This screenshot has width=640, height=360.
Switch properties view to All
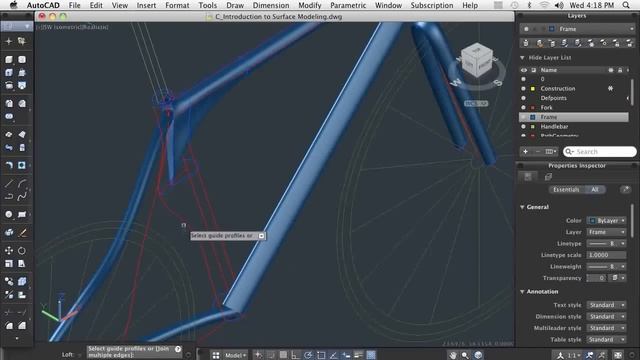coord(595,189)
